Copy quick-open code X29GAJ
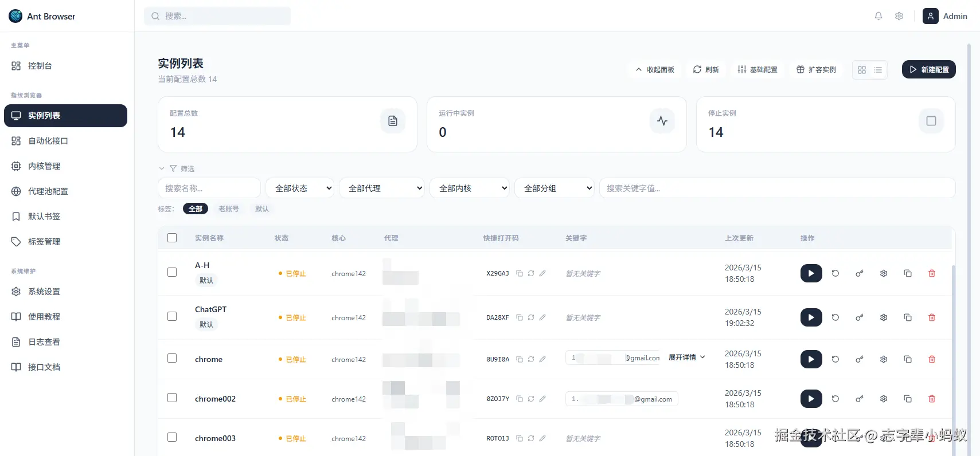 (520, 273)
